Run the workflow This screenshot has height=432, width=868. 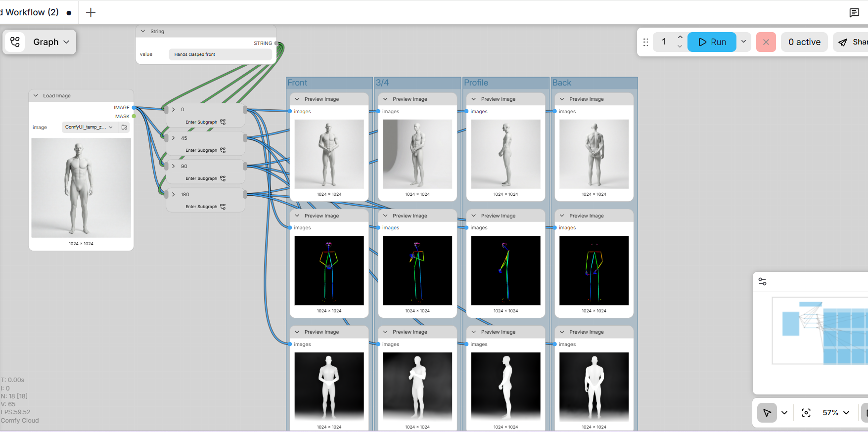click(712, 42)
